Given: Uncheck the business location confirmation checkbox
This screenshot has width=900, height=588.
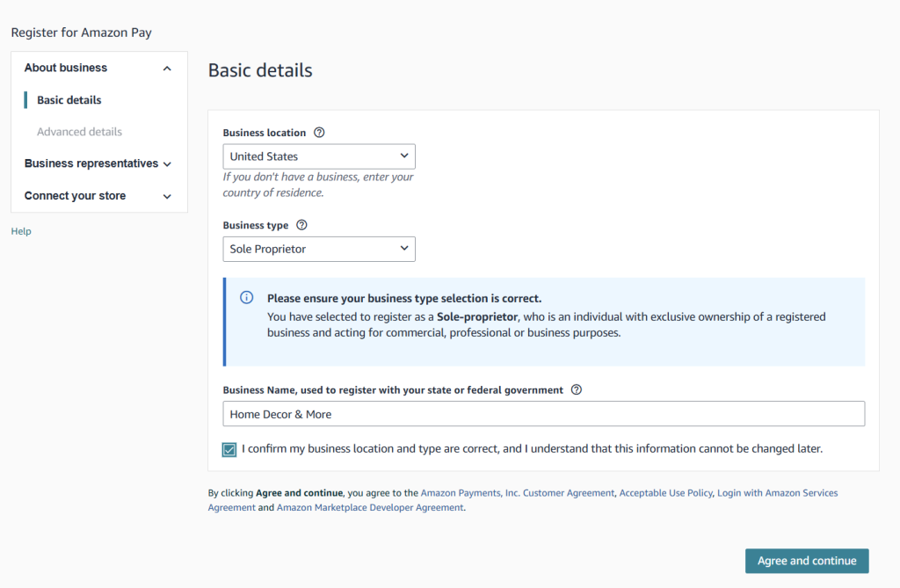Looking at the screenshot, I should click(x=229, y=449).
